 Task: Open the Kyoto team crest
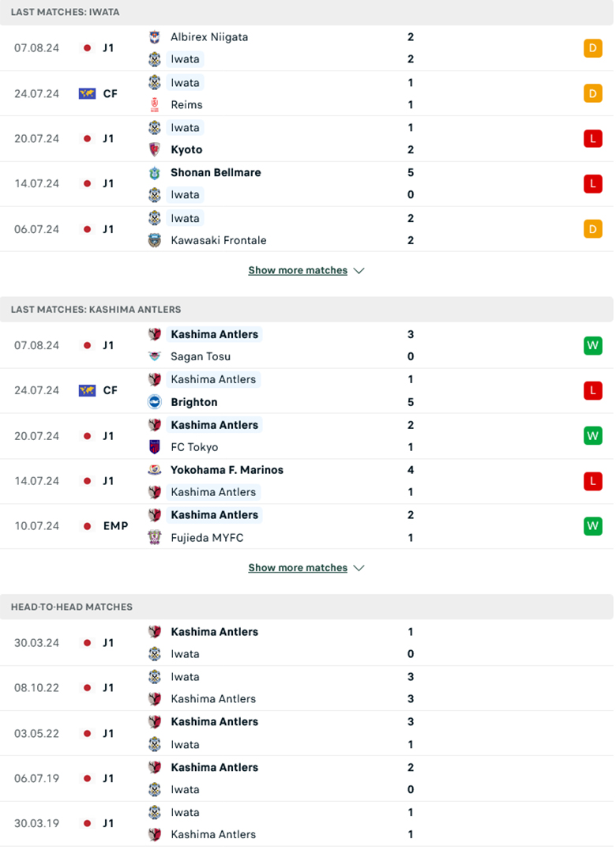click(x=155, y=149)
